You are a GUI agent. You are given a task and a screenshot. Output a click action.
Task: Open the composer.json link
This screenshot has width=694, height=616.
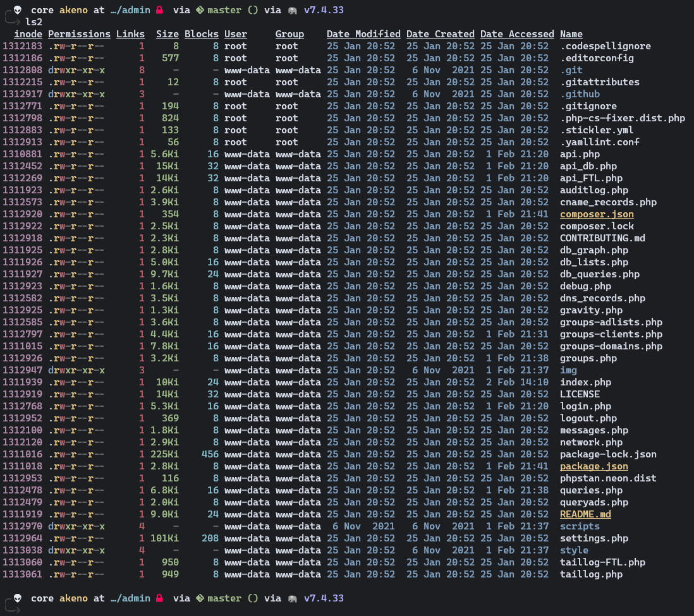click(x=596, y=214)
